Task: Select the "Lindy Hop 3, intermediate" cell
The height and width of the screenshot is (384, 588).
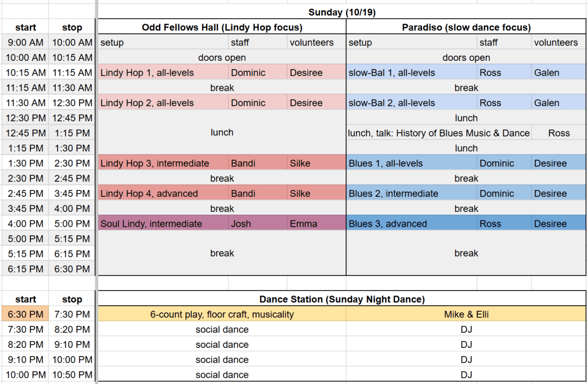Action: coord(163,164)
